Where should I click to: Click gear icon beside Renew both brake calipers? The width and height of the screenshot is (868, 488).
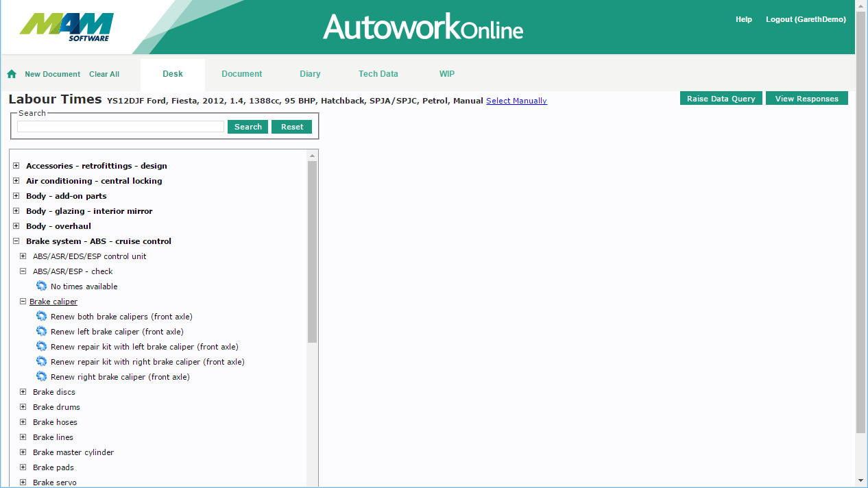tap(41, 317)
